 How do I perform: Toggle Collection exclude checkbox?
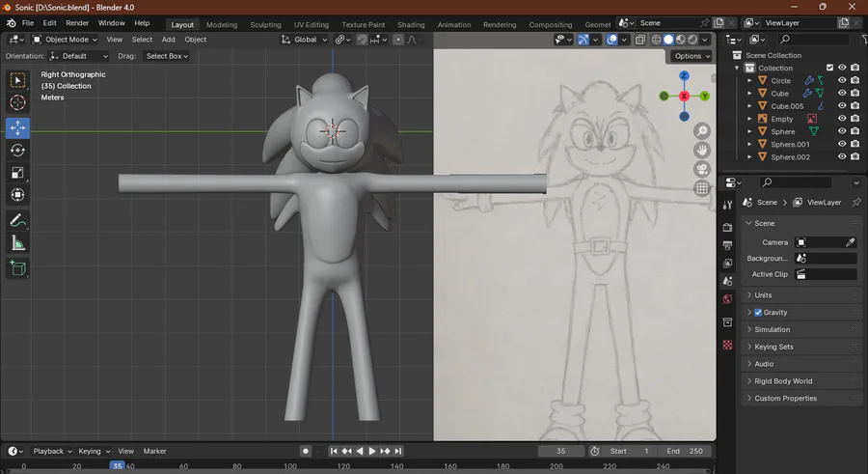point(829,68)
